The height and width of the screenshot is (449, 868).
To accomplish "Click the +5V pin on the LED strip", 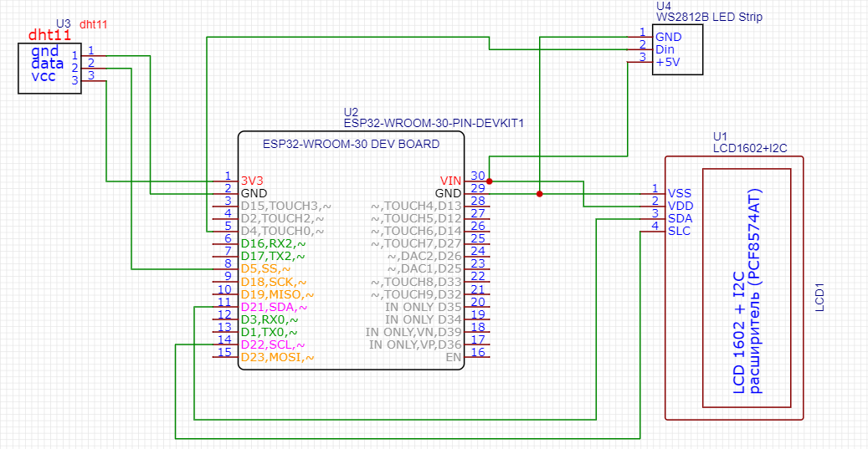I will point(668,63).
